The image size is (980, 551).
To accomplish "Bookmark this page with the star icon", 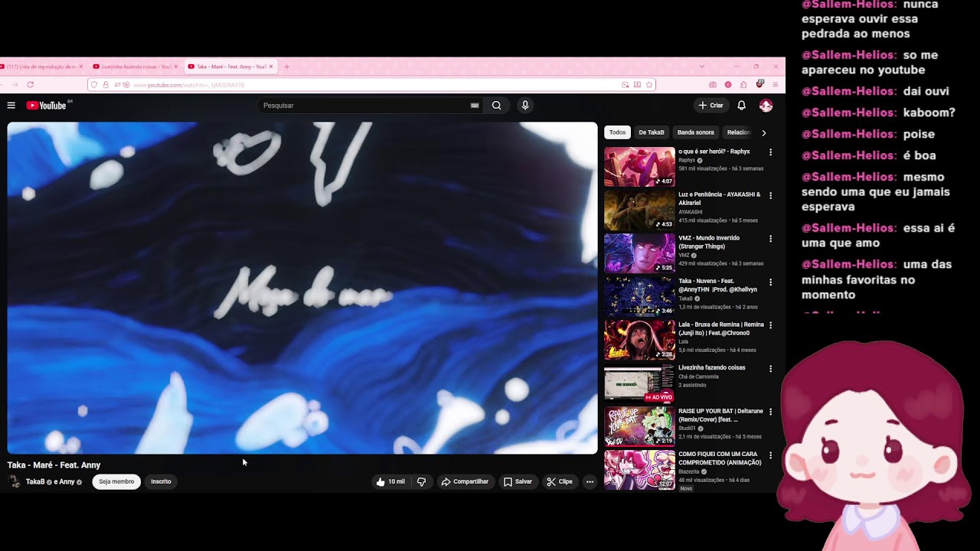I will tap(649, 85).
